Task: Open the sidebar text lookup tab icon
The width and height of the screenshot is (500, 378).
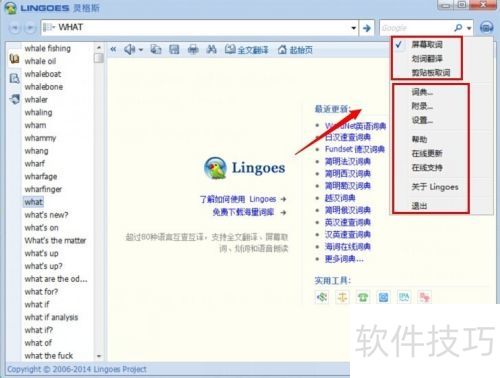Action: (14, 79)
